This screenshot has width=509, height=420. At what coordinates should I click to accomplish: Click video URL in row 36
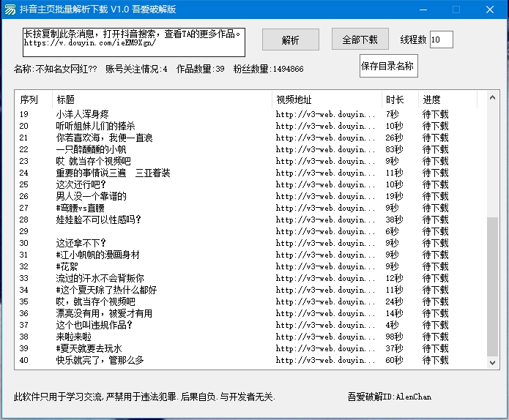tap(325, 313)
